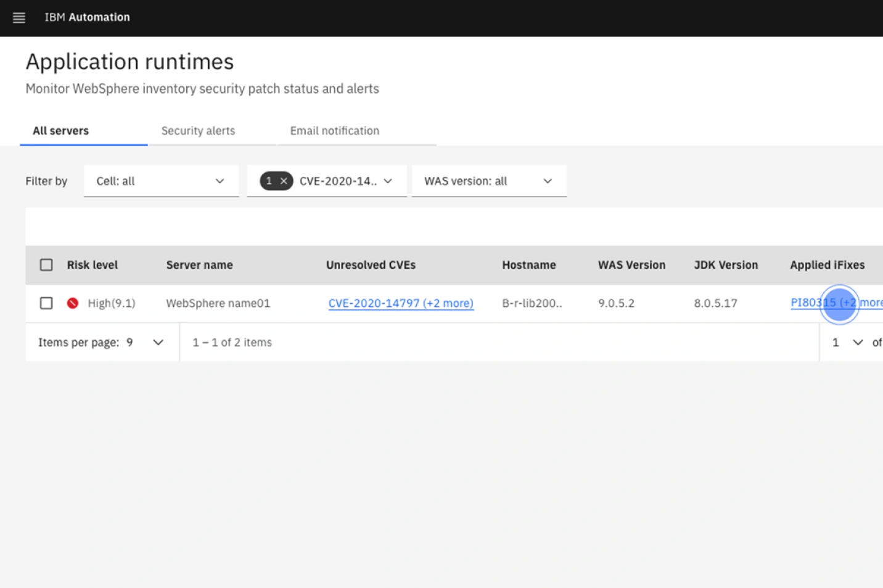The width and height of the screenshot is (883, 588).
Task: Select the All servers tab
Action: (x=60, y=131)
